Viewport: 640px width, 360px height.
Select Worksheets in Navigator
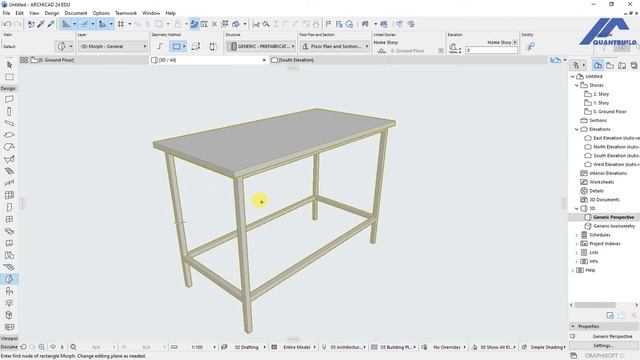coord(601,182)
